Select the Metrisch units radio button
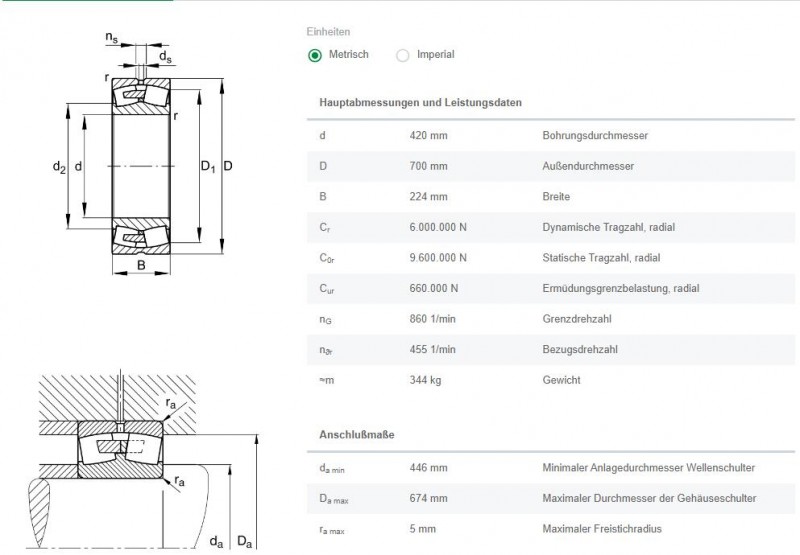Viewport: 800px width, 555px height. (315, 55)
